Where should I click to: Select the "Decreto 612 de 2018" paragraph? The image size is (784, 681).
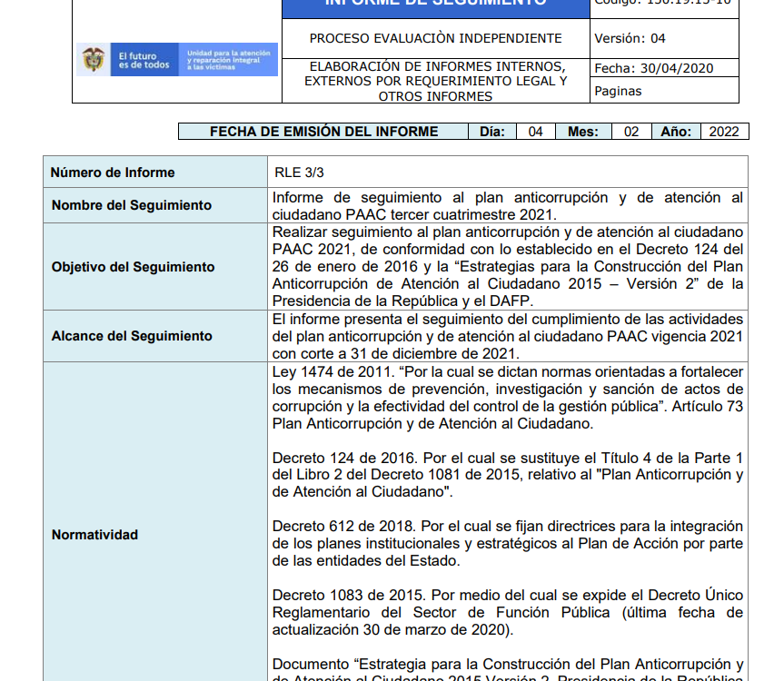[x=508, y=544]
